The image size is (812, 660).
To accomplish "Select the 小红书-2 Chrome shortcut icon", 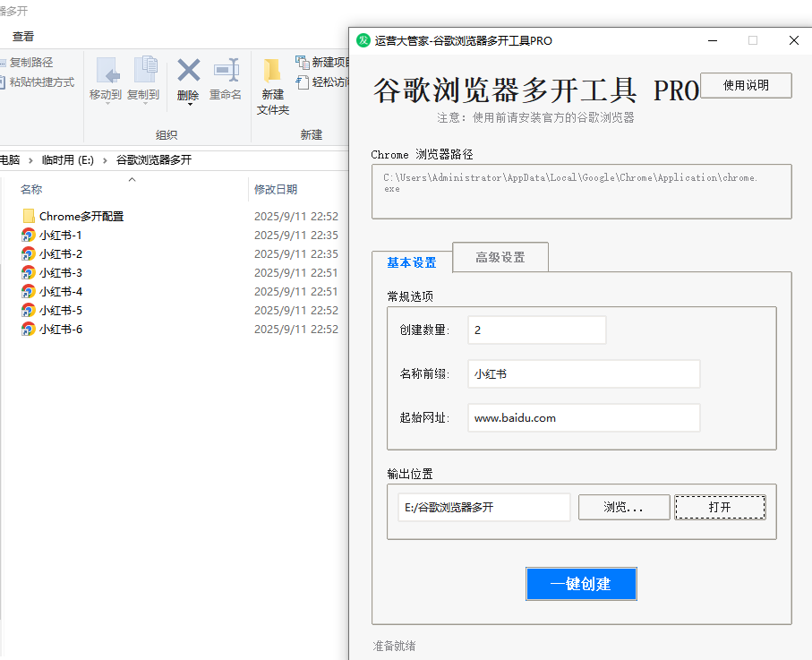I will pos(28,253).
